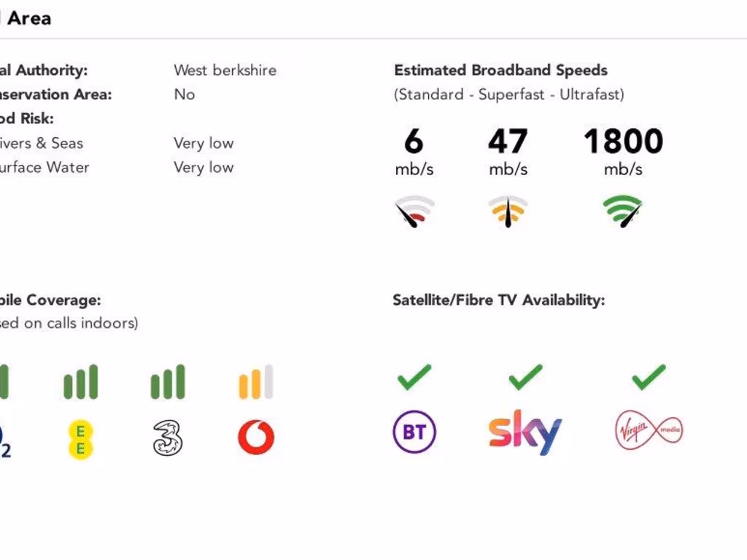Click the West berkshire authority text

click(x=225, y=71)
